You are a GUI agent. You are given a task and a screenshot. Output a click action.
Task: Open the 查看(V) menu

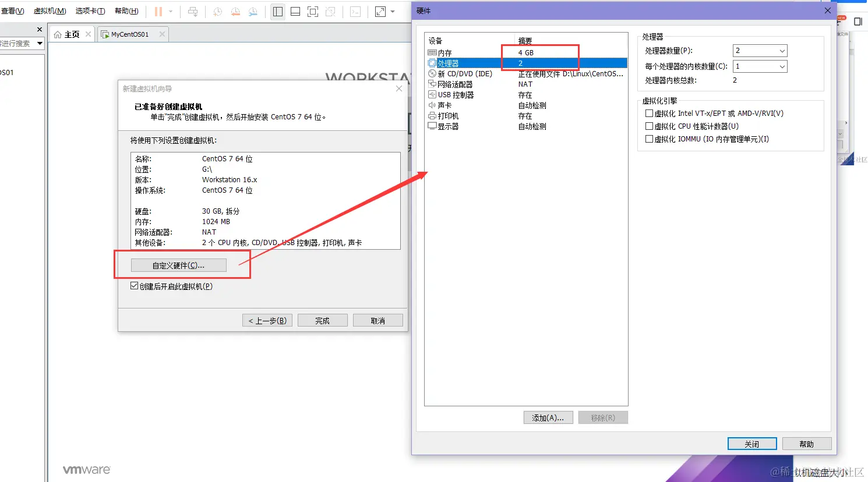point(12,11)
